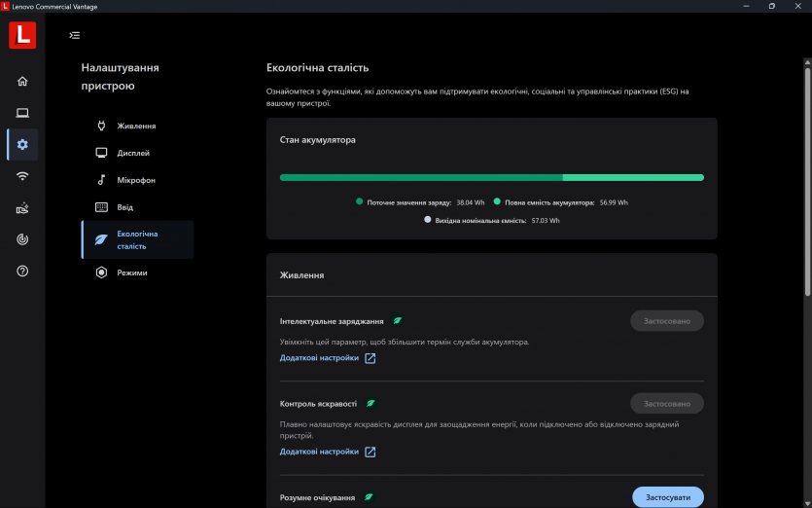The image size is (812, 508).
Task: Open the Живлення settings section
Action: pos(135,127)
